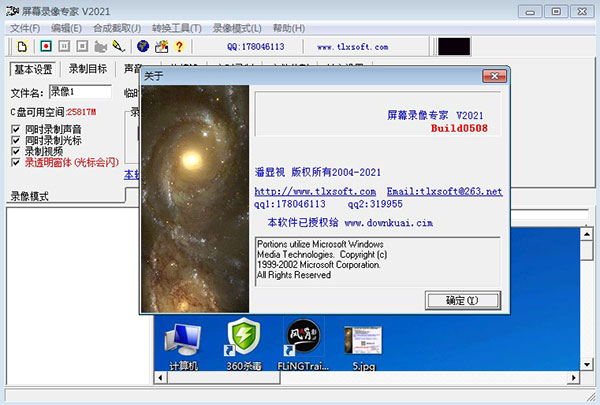Click the 文件名 input field
The image size is (600, 405).
[x=80, y=92]
